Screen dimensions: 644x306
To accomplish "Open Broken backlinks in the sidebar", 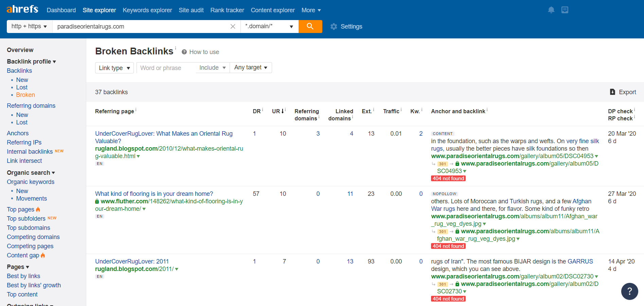I will (25, 95).
